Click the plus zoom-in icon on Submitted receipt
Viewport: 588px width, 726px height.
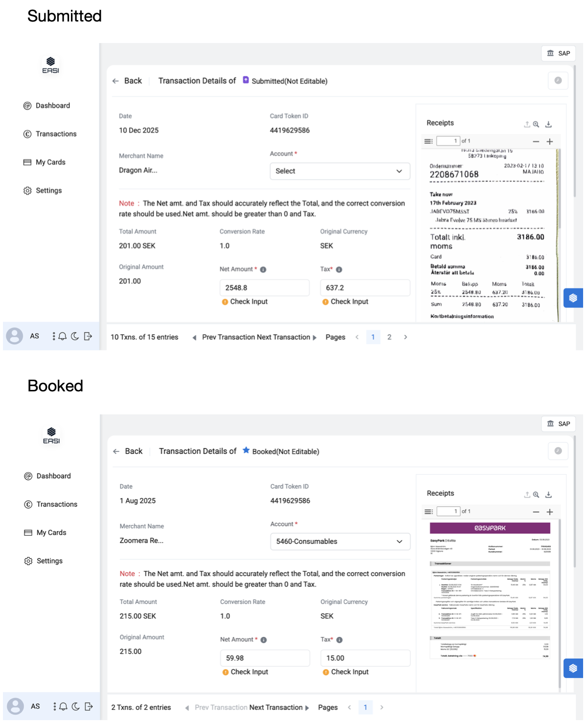click(549, 141)
